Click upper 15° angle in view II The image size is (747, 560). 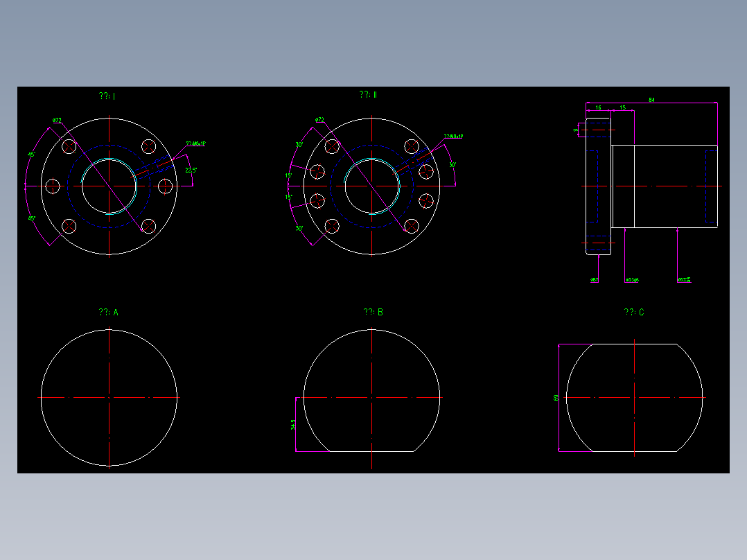289,175
